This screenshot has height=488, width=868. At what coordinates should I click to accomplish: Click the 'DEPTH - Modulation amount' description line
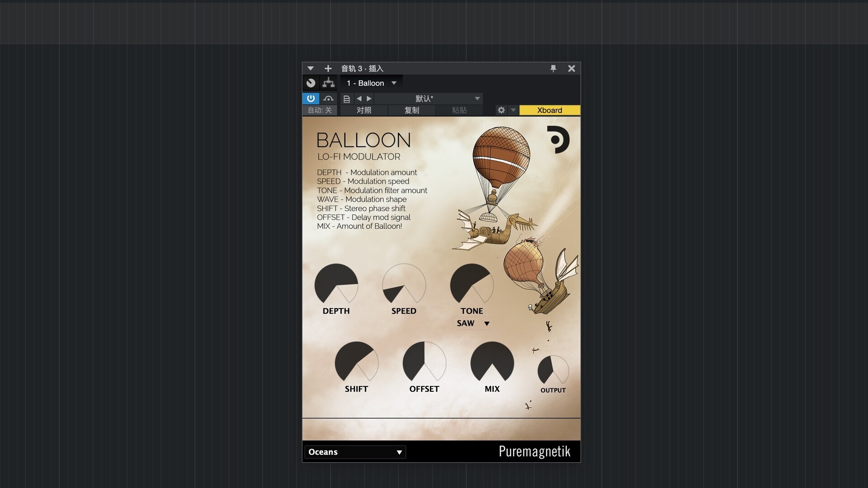coord(367,172)
